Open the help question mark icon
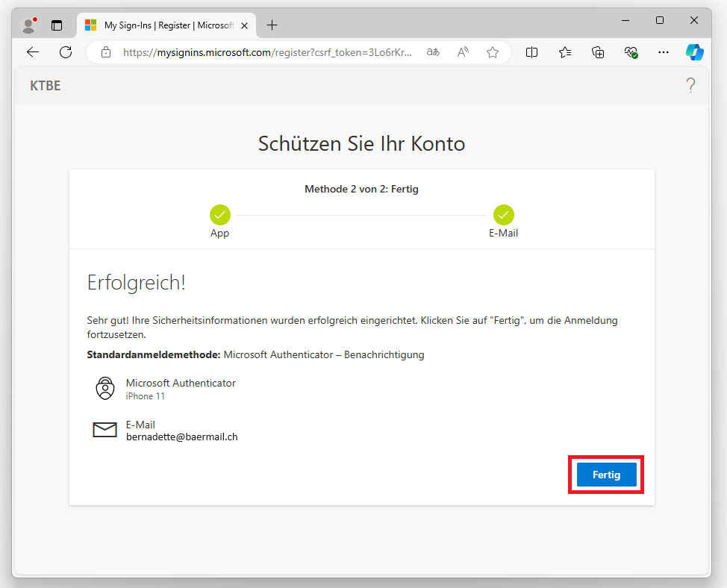 point(690,85)
